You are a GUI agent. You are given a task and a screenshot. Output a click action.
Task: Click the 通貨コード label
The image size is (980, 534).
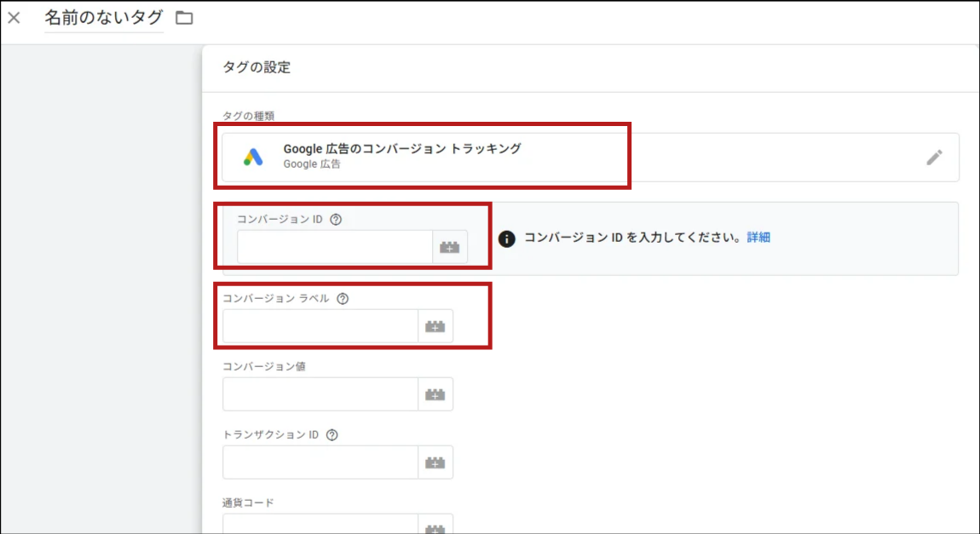pos(248,502)
